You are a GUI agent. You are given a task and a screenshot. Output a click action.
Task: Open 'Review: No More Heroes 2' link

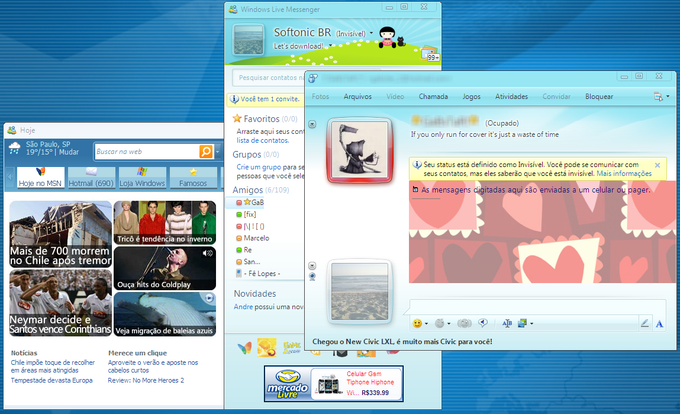146,381
